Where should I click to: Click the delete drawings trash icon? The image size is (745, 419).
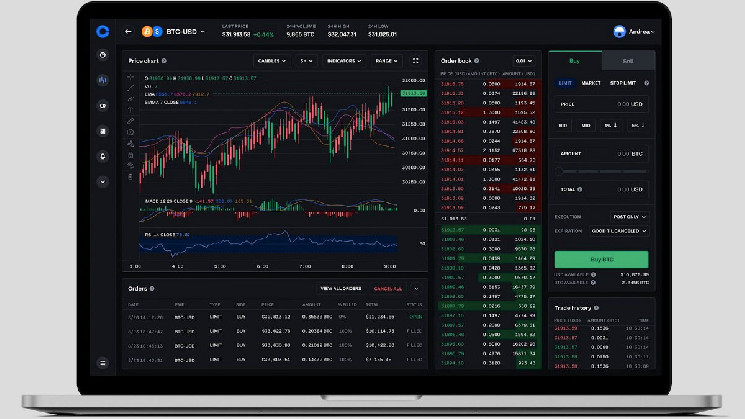coord(131,177)
